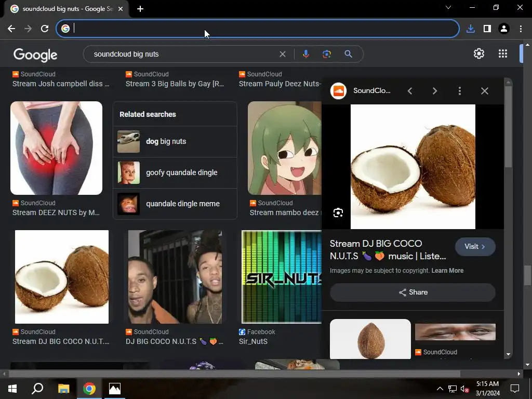532x399 pixels.
Task: Select related search quandale dingle meme
Action: point(175,204)
